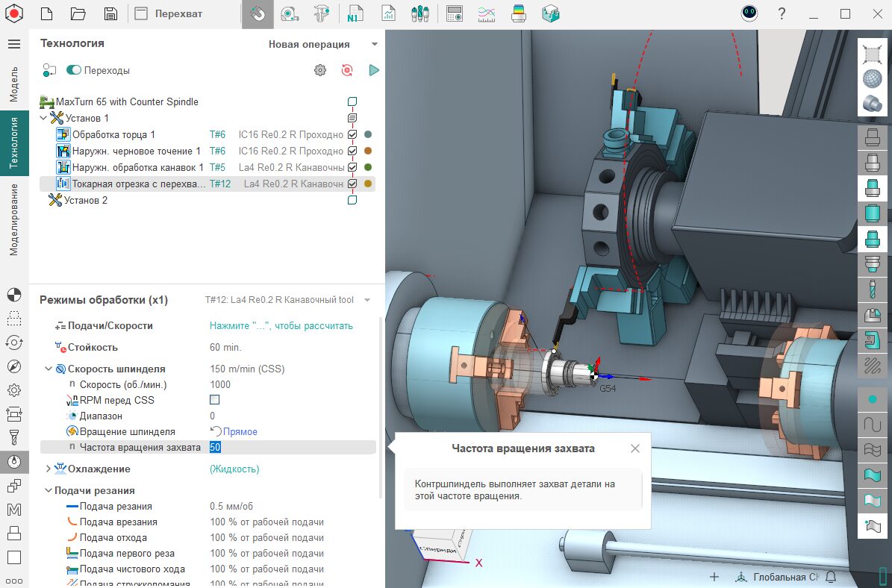
Task: Click the Save file diskette icon
Action: 110,13
